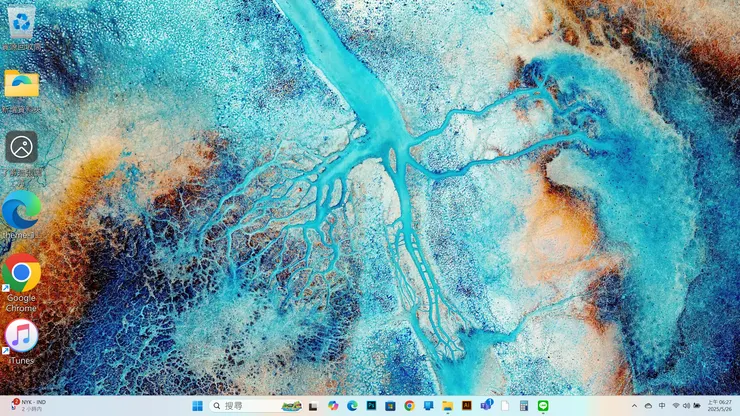The image size is (740, 416).
Task: Open the NYK - IND sports widget
Action: [x=29, y=405]
